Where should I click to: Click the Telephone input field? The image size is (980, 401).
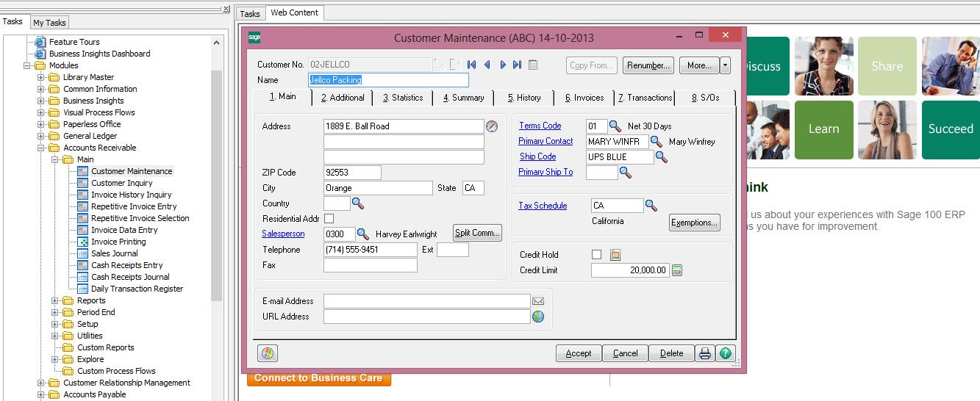tap(370, 250)
